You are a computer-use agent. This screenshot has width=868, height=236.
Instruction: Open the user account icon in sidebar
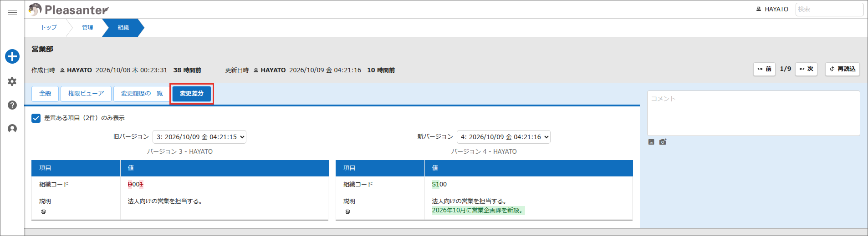pos(12,129)
